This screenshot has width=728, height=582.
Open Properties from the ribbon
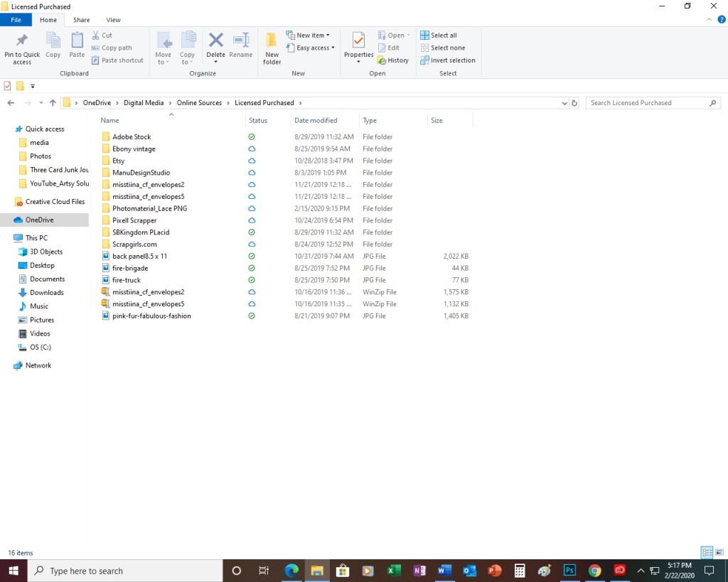(358, 41)
